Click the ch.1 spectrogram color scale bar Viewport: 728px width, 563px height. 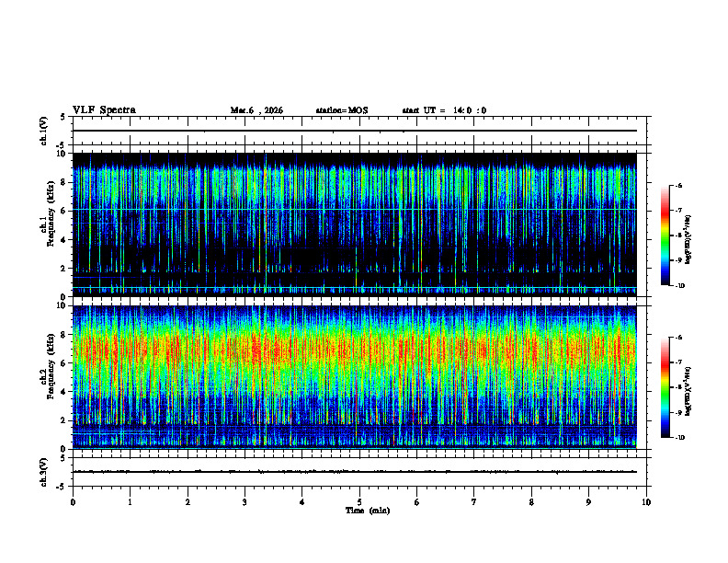(x=665, y=236)
